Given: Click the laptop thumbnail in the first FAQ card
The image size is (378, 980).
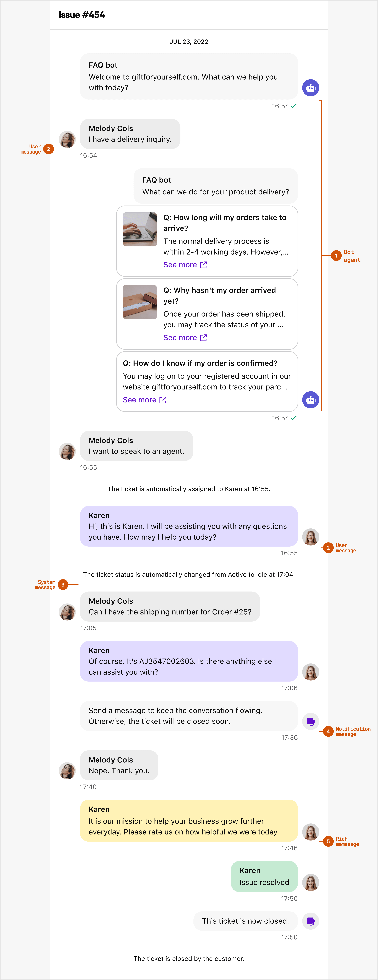Looking at the screenshot, I should [x=140, y=229].
